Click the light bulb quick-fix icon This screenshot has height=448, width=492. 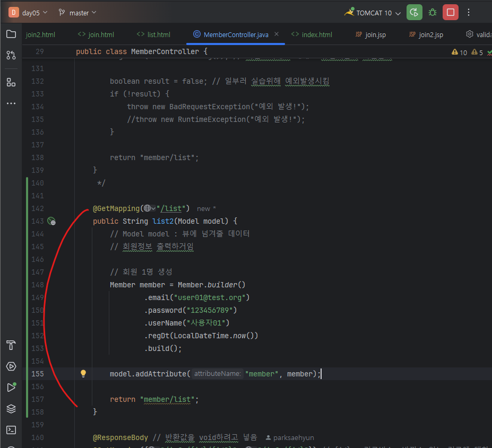point(83,373)
